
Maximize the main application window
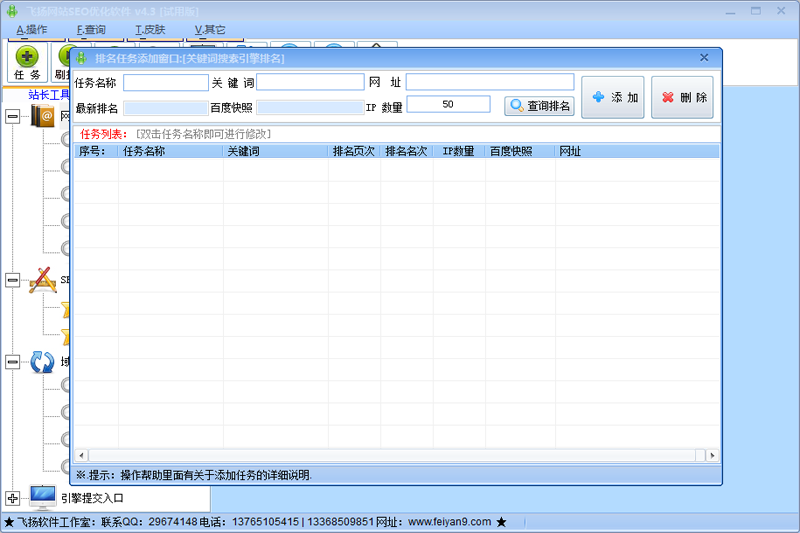tap(756, 11)
